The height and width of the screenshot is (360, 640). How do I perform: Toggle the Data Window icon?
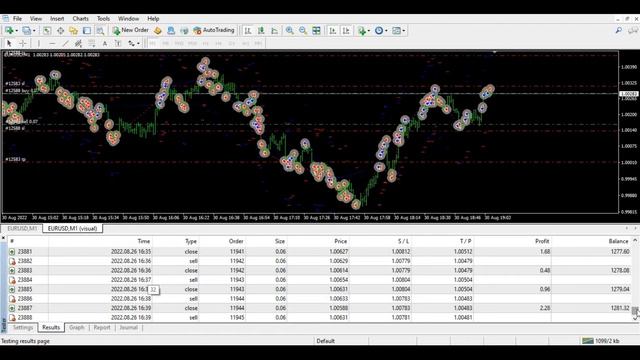(x=60, y=31)
